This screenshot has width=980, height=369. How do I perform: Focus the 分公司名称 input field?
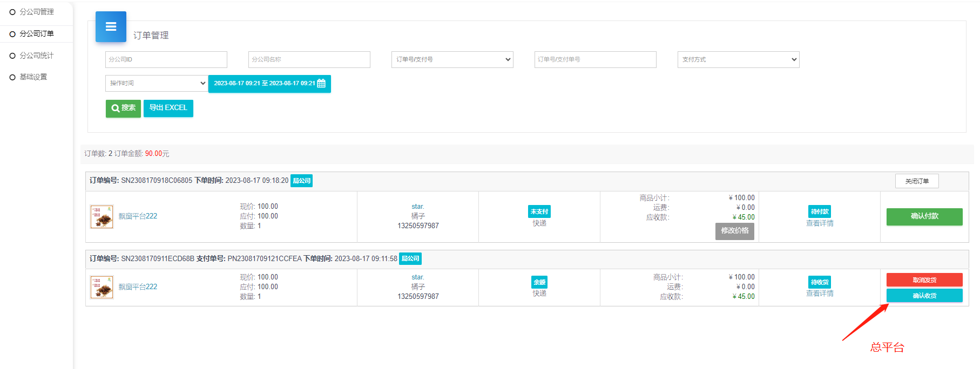[309, 59]
